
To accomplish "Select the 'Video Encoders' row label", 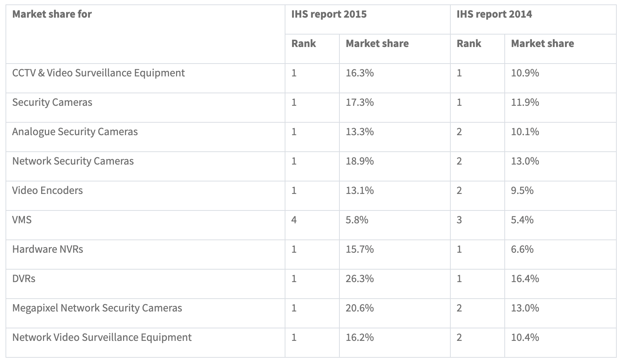I will pos(48,191).
